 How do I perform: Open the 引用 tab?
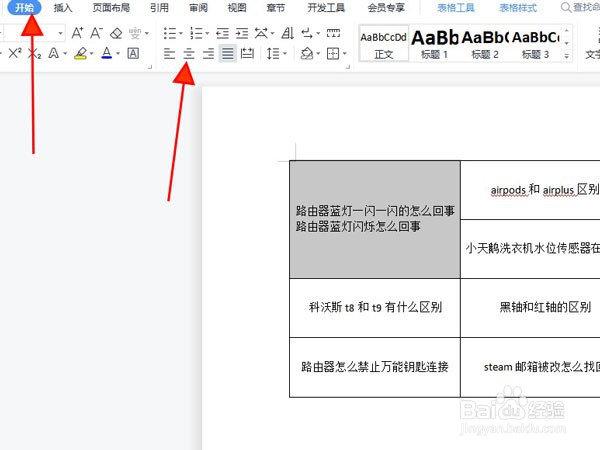(159, 8)
